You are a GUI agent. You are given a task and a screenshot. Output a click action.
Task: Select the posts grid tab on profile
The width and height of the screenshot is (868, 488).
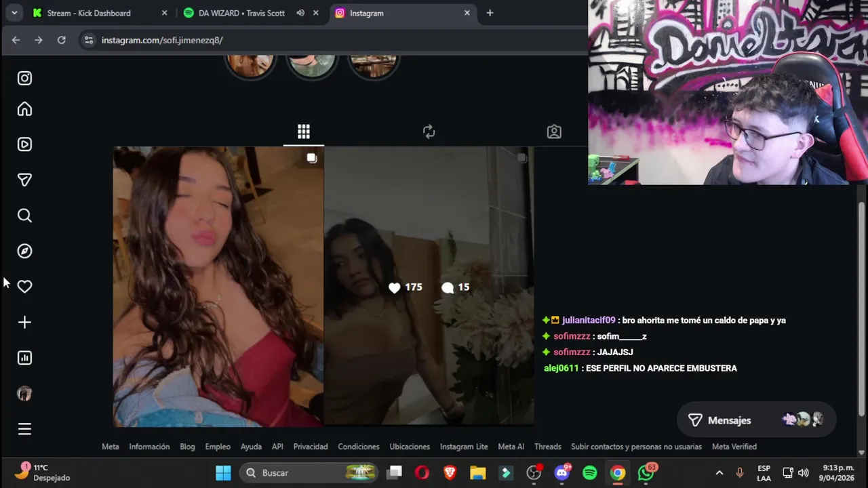pyautogui.click(x=303, y=131)
